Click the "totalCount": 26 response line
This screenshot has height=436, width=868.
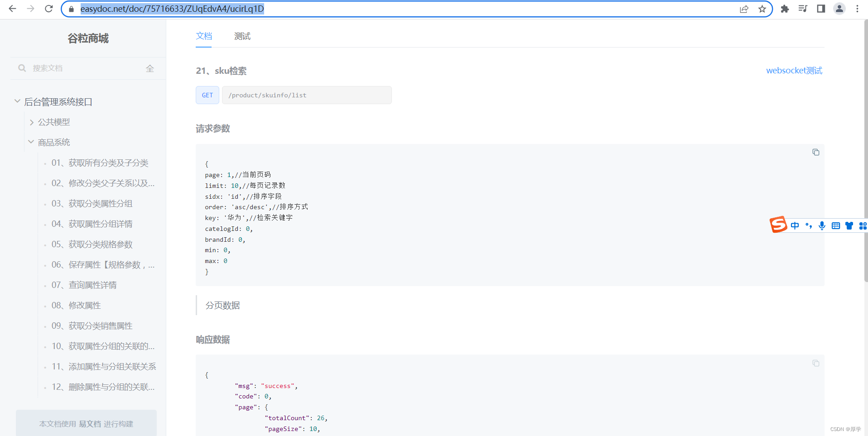296,418
